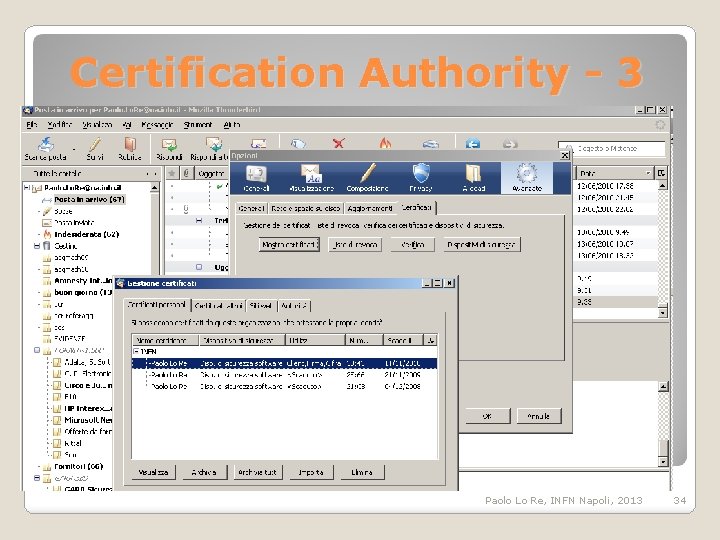Click folder pane scrollbar up arrow

tap(155, 187)
